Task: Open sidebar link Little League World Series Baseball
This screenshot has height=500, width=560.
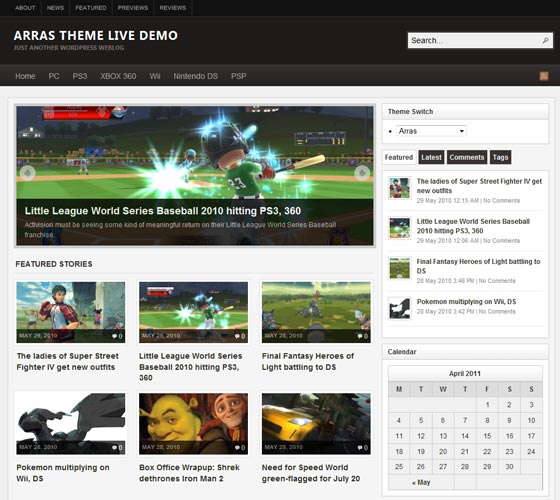Action: pyautogui.click(x=473, y=226)
